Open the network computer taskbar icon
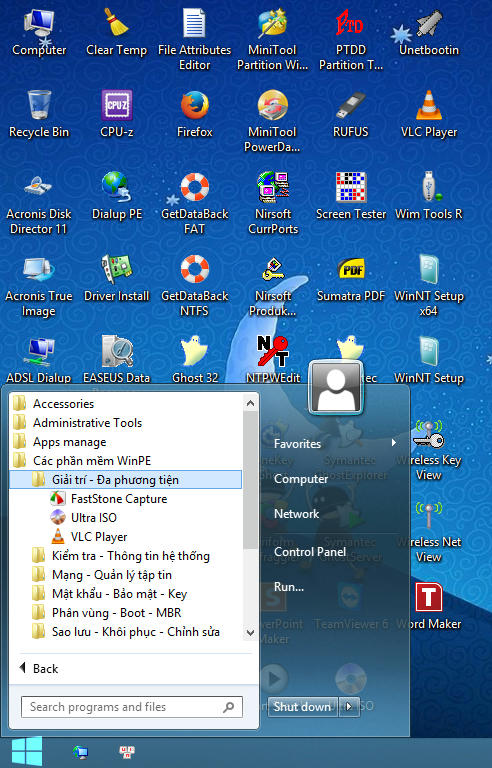Image resolution: width=492 pixels, height=768 pixels. tap(80, 752)
